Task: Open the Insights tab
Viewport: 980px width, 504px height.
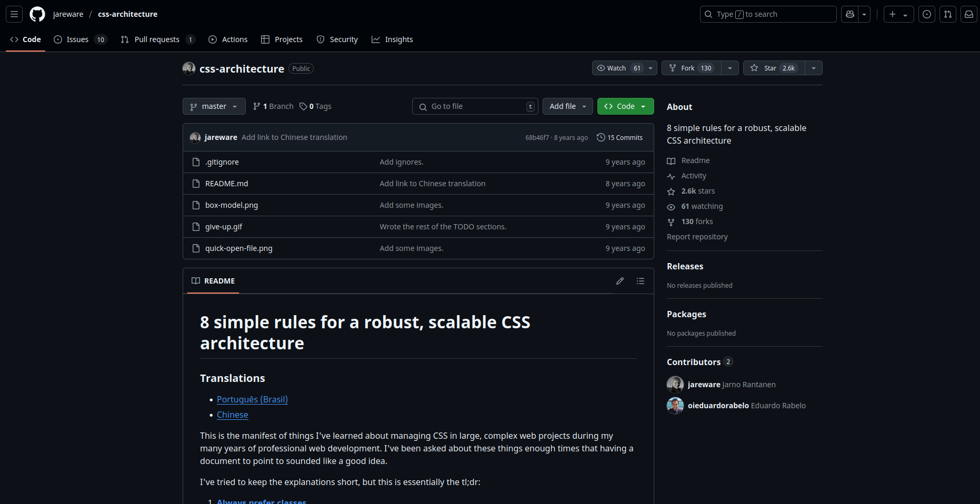Action: tap(392, 39)
